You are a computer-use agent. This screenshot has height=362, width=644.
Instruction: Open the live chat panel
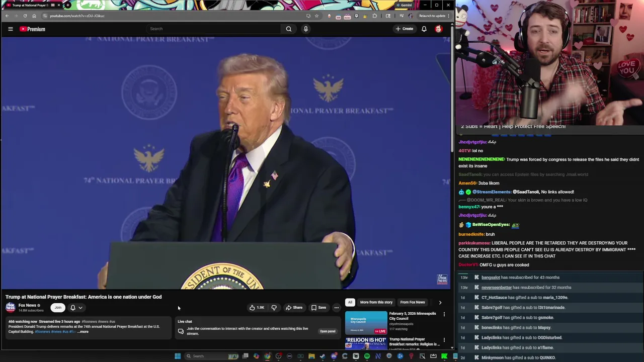[x=328, y=331]
